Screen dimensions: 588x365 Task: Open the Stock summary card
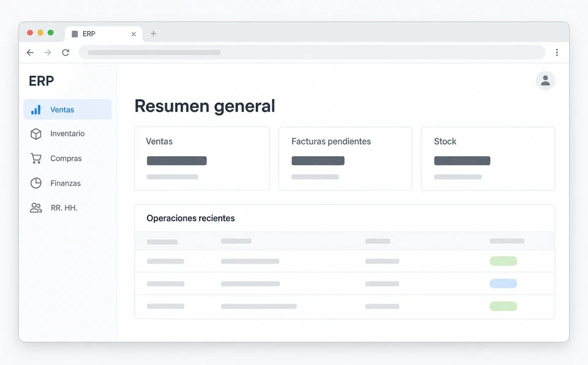(488, 158)
